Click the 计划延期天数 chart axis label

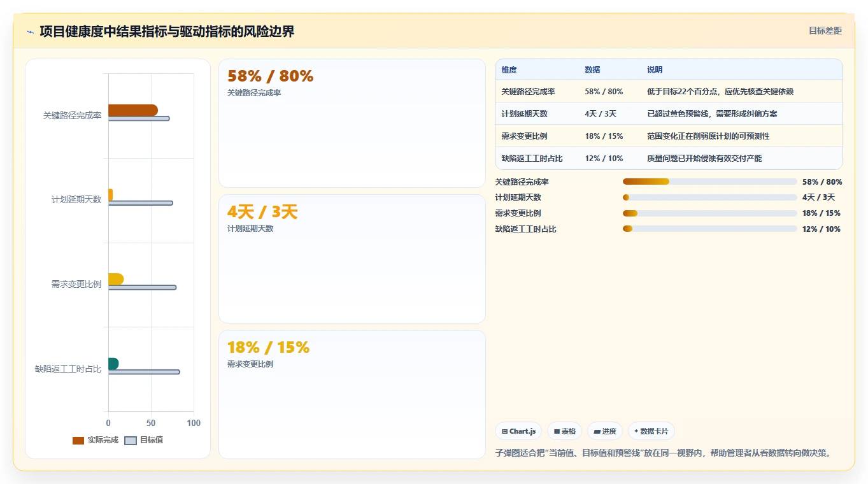pos(76,199)
